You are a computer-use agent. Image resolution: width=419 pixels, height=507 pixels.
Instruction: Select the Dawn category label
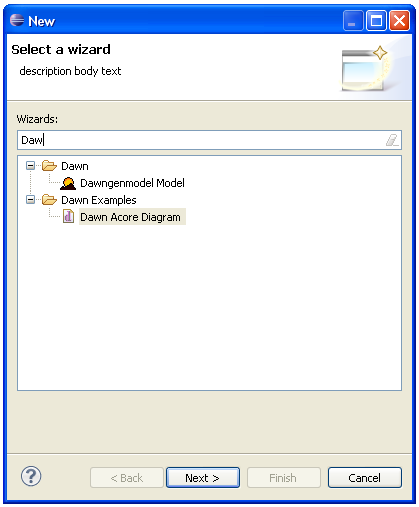pyautogui.click(x=75, y=166)
